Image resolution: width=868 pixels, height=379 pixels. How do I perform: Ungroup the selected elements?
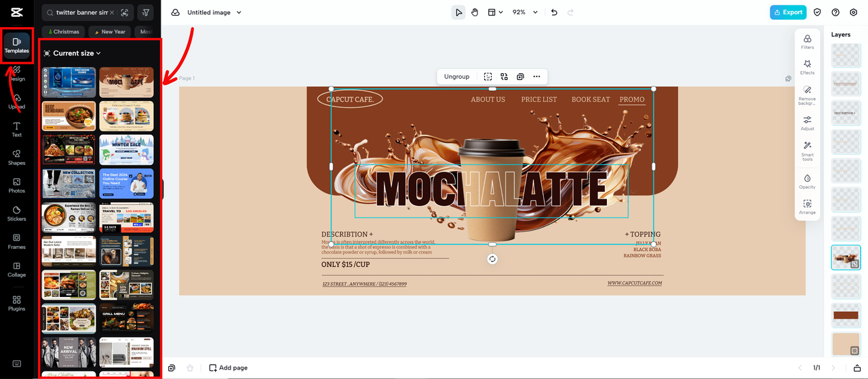pos(456,77)
